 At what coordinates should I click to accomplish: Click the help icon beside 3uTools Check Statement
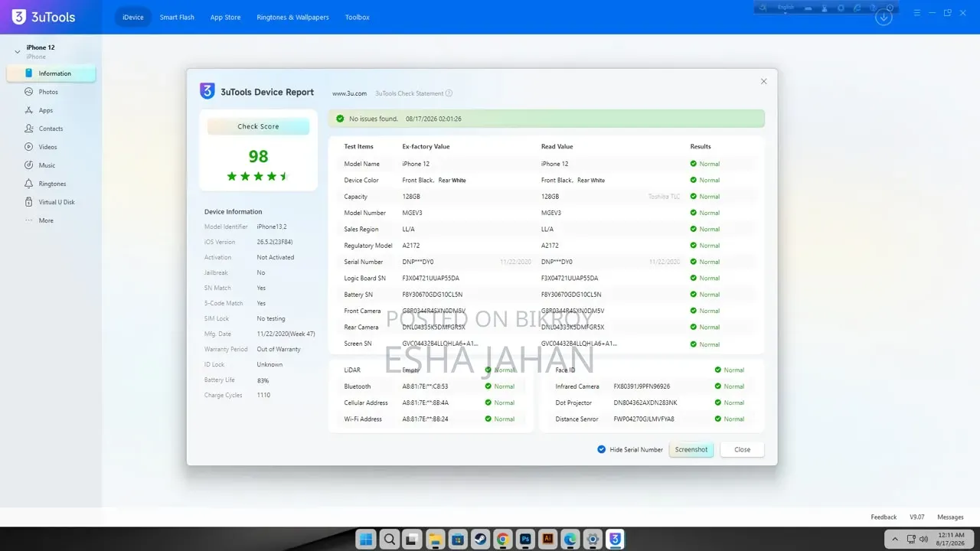pyautogui.click(x=449, y=93)
